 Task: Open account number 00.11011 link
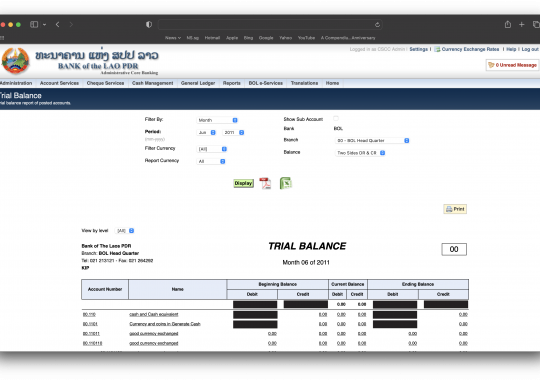91,334
